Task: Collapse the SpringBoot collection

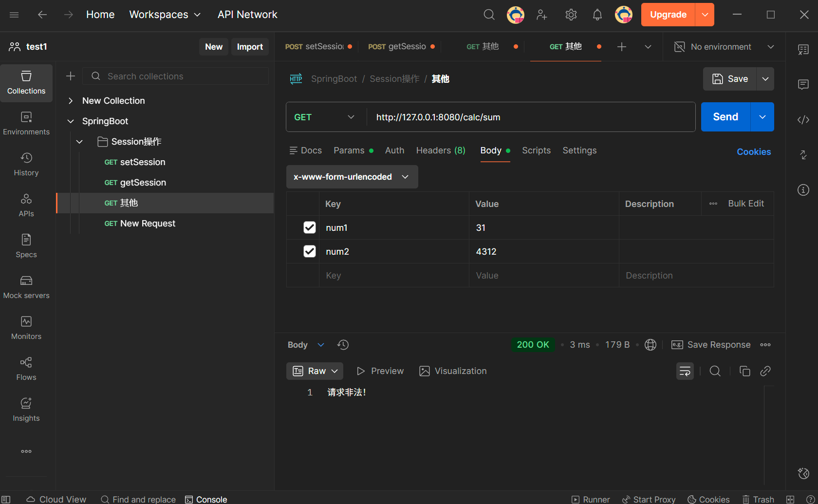Action: [x=71, y=121]
